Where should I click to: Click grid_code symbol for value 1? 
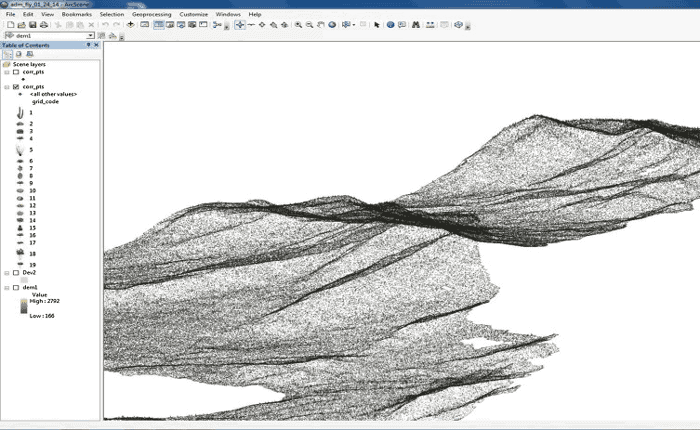(20, 113)
